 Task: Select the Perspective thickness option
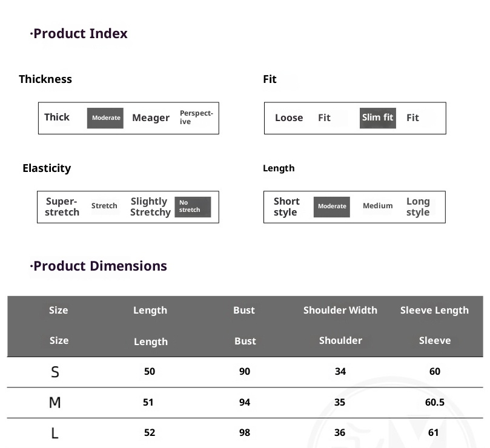coord(196,117)
